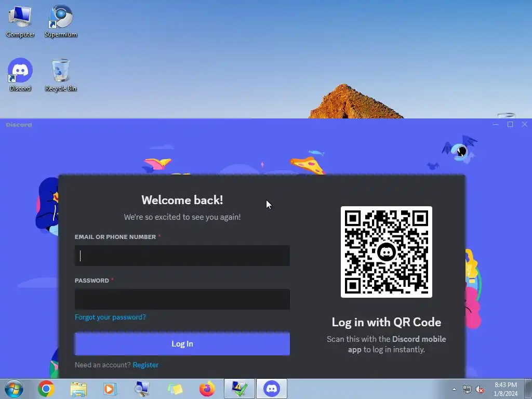The width and height of the screenshot is (532, 399).
Task: Open the Discord desktop shortcut
Action: (20, 75)
